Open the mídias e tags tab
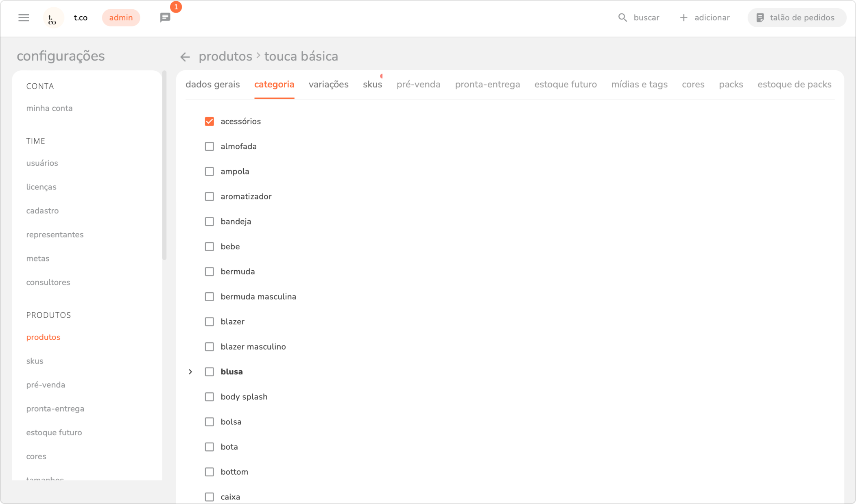Image resolution: width=856 pixels, height=504 pixels. 639,85
